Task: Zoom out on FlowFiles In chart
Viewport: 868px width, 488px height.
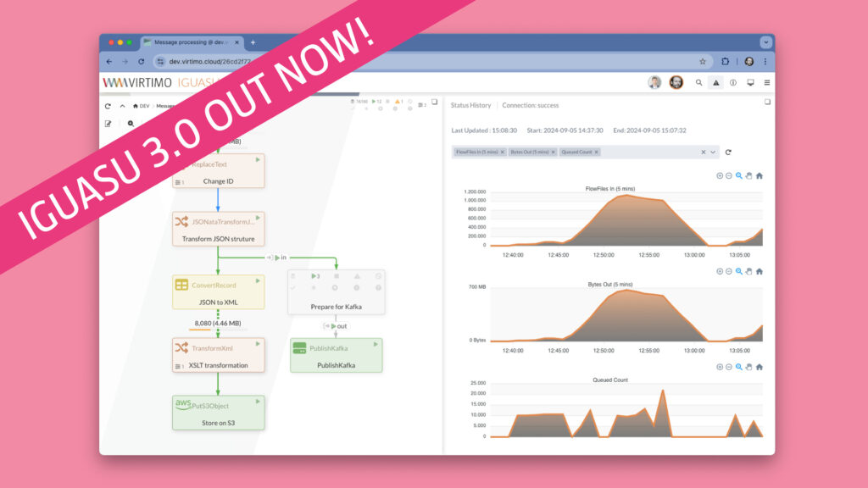Action: [x=729, y=176]
